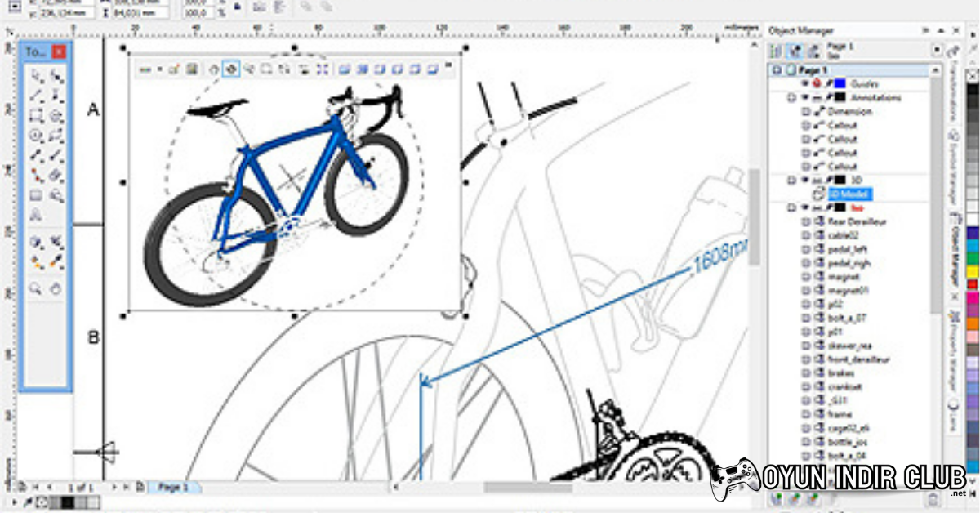
Task: Select the Pick tool in the toolbox
Action: 36,75
